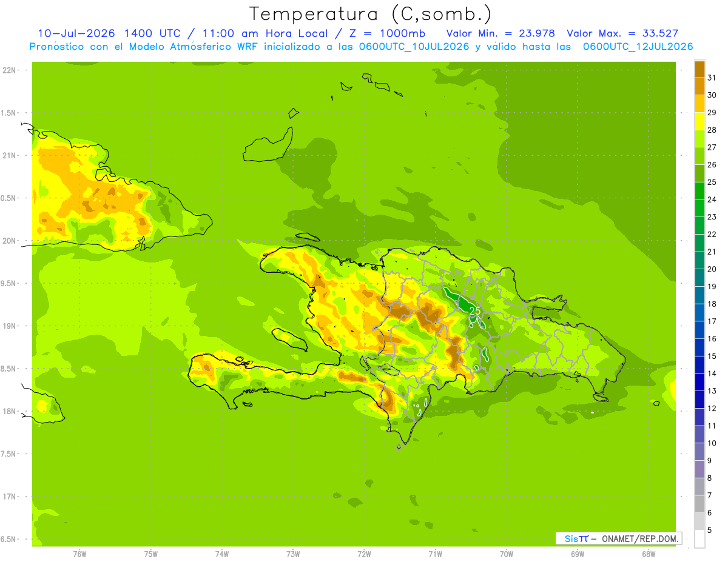The height and width of the screenshot is (562, 728).
Task: Click the '11:00 am Hora Local' text
Action: click(266, 33)
